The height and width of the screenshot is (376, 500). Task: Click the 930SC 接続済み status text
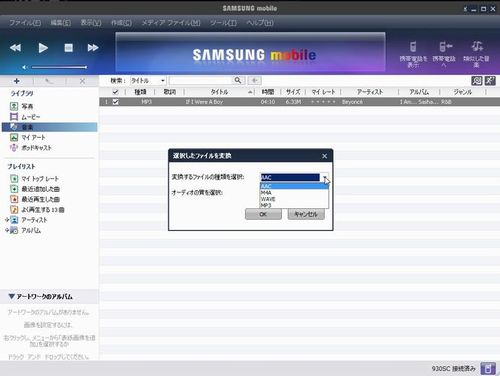coord(453,369)
